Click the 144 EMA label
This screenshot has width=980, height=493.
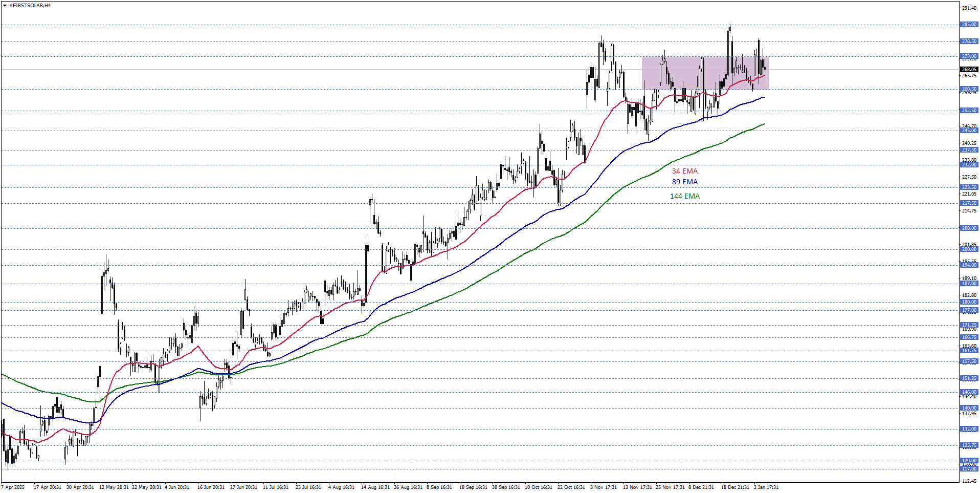[685, 196]
